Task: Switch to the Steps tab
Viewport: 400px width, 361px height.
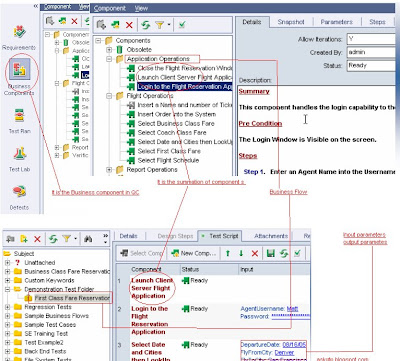Action: 377,22
